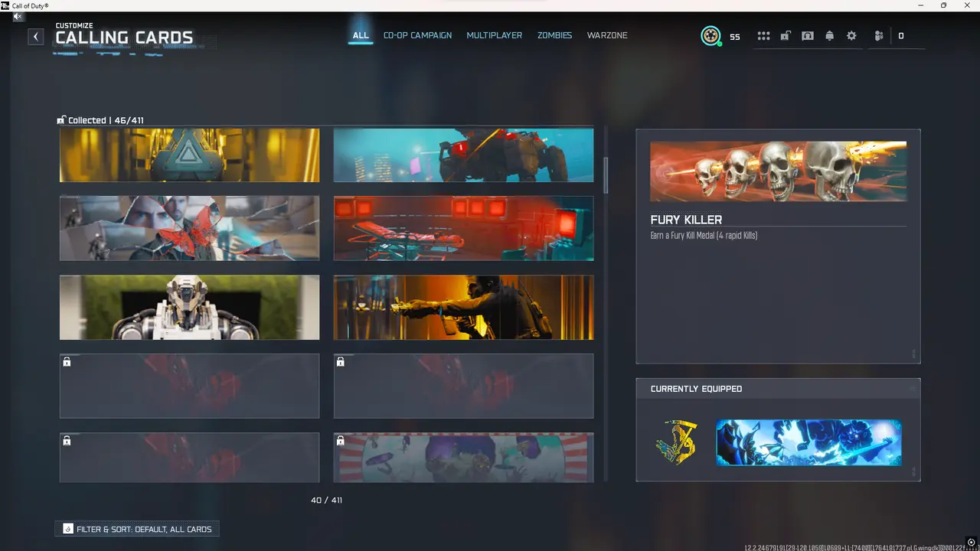980x551 pixels.
Task: Open notifications via the bell icon
Action: coord(829,35)
